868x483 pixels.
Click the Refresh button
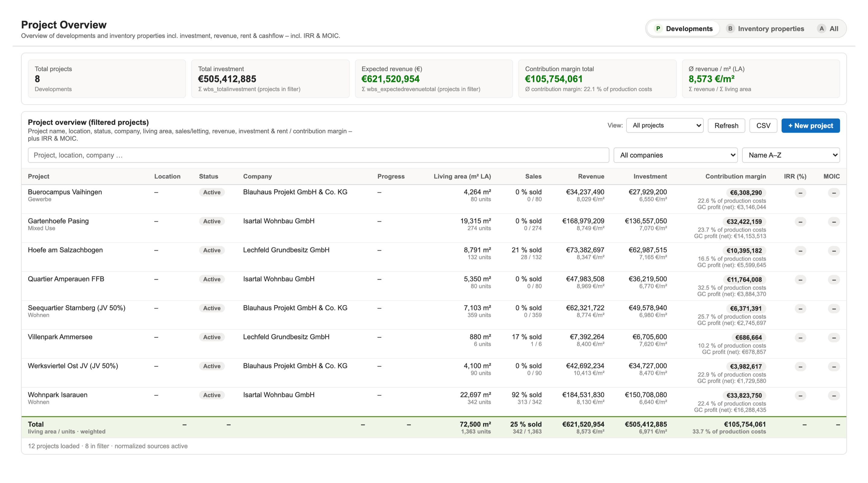726,125
